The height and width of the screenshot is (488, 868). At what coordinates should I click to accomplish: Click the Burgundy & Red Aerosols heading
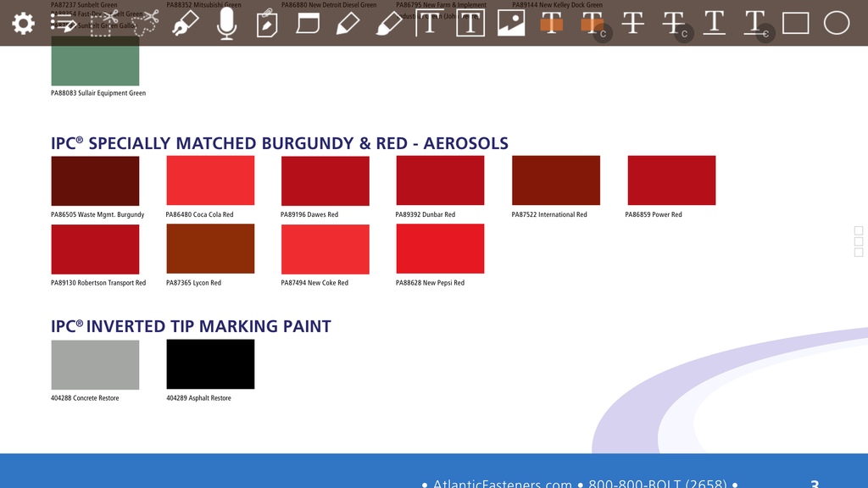(x=280, y=143)
